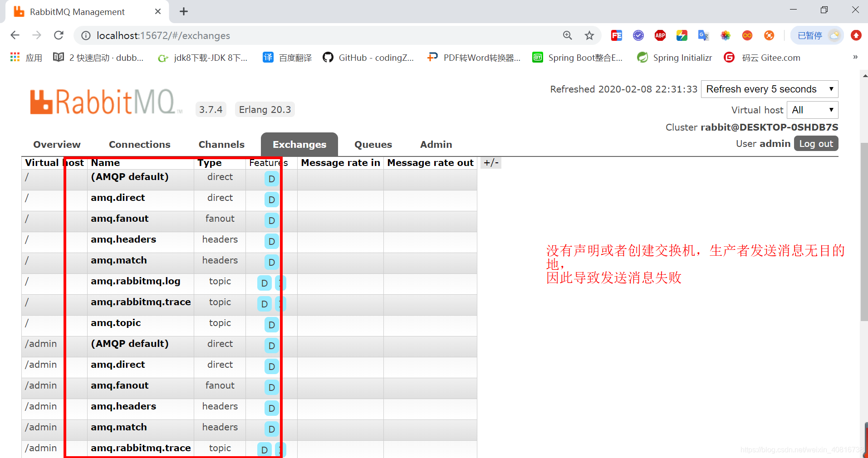This screenshot has width=868, height=458.
Task: Open amq.rabbitmq.trace exchange in / vhost
Action: pos(141,302)
